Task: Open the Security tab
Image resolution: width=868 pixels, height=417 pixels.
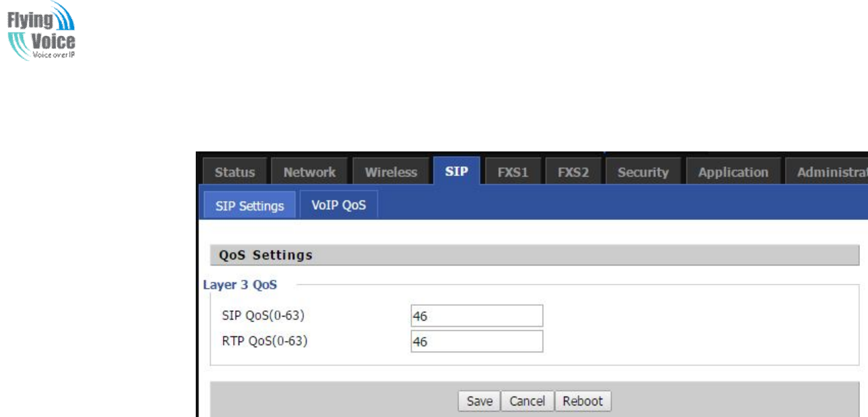Action: click(643, 172)
